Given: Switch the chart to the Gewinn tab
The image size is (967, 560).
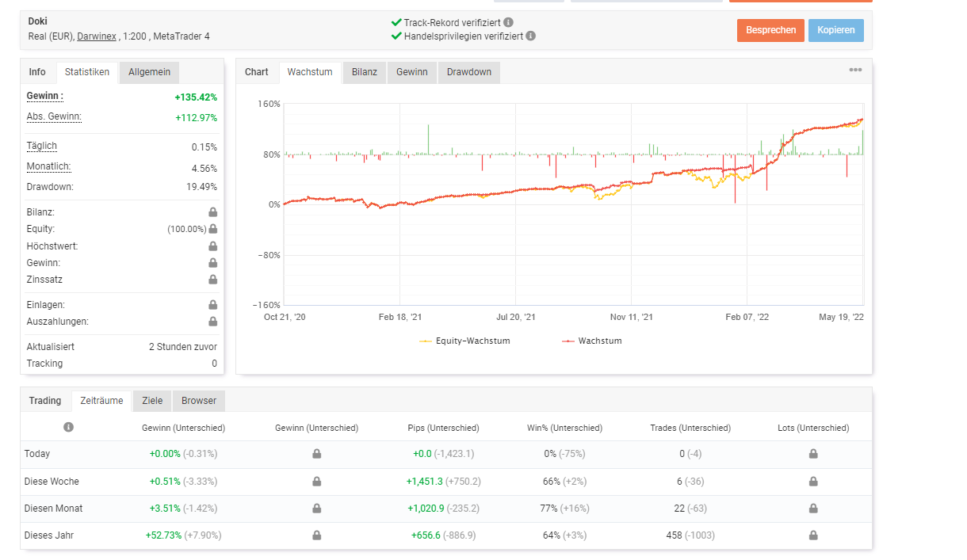Looking at the screenshot, I should click(x=412, y=72).
